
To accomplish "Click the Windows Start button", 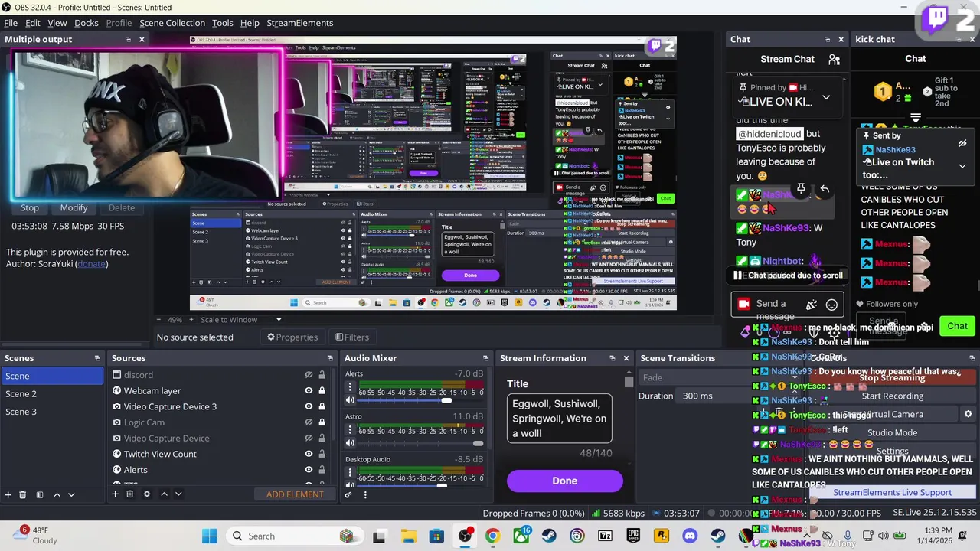I will (x=209, y=536).
